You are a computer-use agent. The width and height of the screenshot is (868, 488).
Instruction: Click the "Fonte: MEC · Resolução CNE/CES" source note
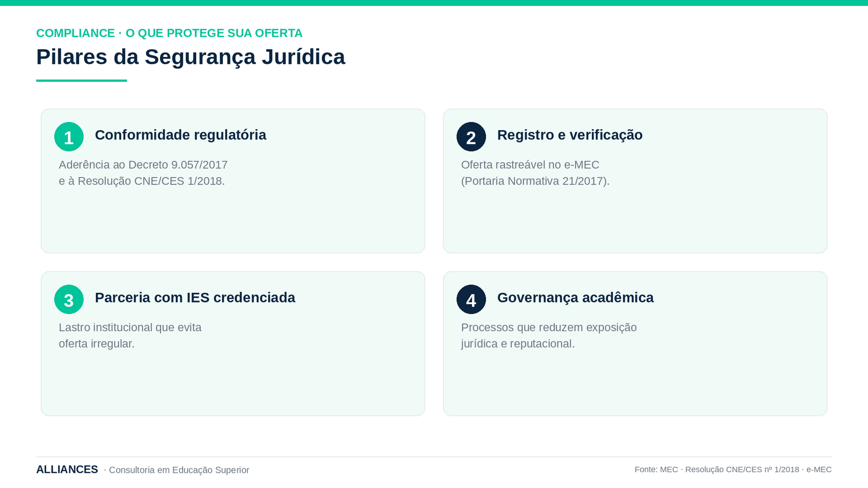pos(733,470)
